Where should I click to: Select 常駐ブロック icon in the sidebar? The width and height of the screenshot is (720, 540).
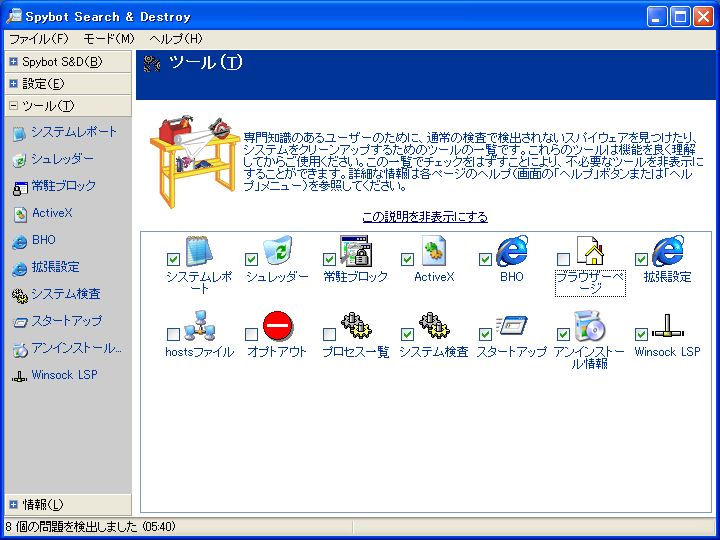click(x=19, y=188)
